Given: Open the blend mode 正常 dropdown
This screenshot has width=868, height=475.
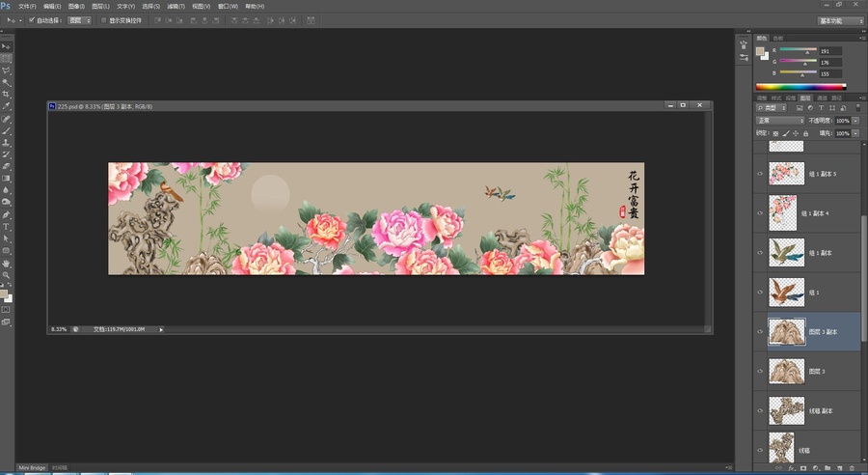Looking at the screenshot, I should (780, 121).
